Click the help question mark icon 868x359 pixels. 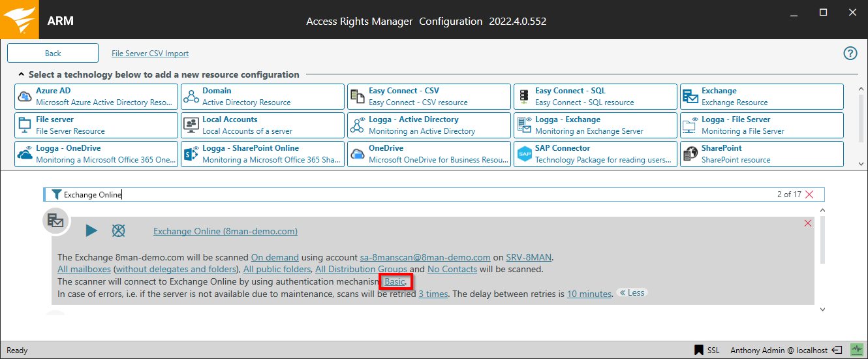coord(850,54)
